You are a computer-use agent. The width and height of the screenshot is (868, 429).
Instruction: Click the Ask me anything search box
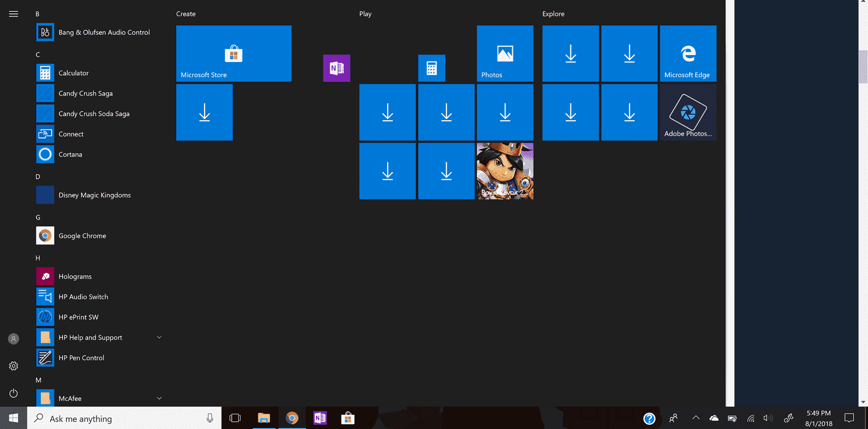point(125,419)
